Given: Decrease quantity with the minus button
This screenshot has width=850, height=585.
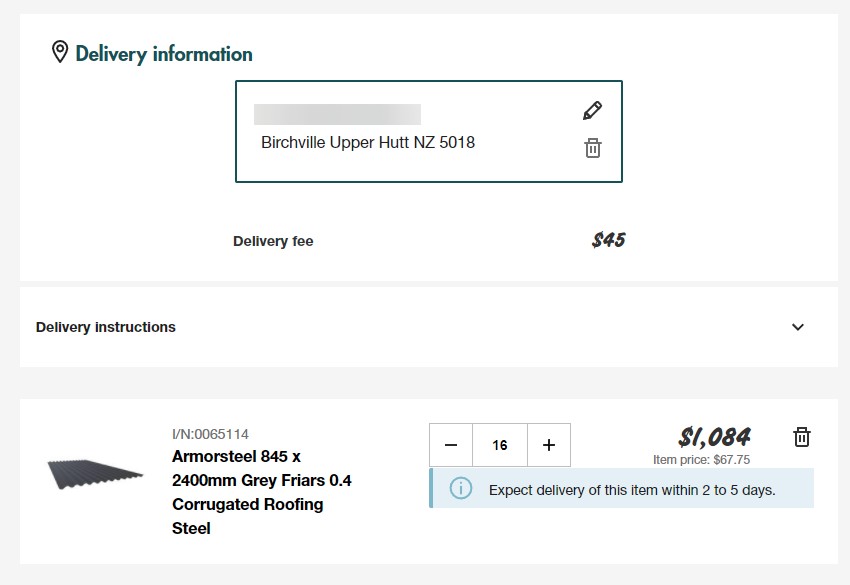Looking at the screenshot, I should (x=451, y=445).
